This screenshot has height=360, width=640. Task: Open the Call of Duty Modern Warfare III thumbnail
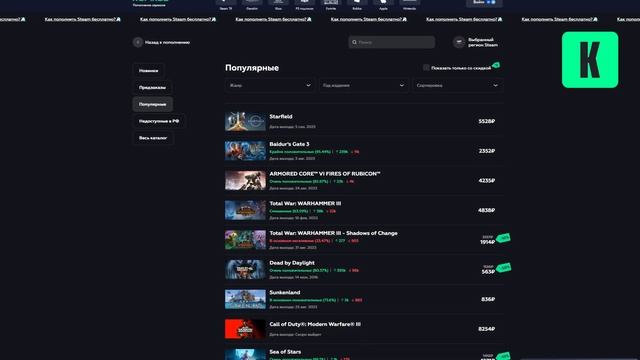click(x=245, y=329)
